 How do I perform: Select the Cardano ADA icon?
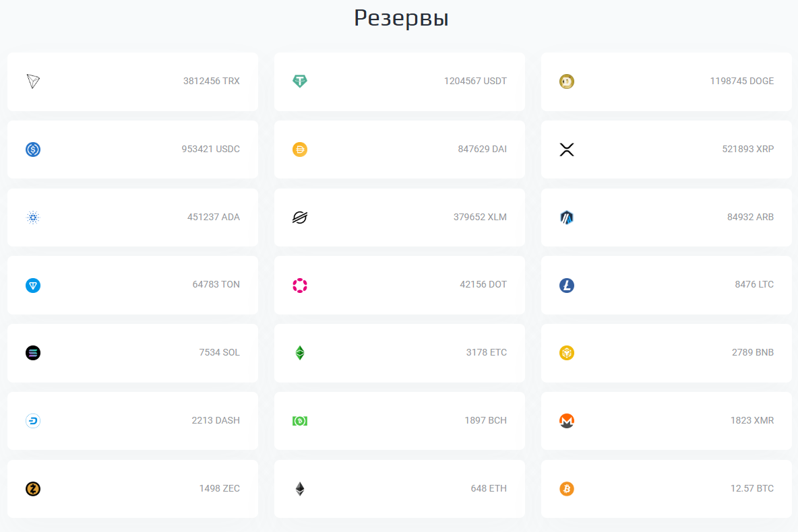coord(33,218)
